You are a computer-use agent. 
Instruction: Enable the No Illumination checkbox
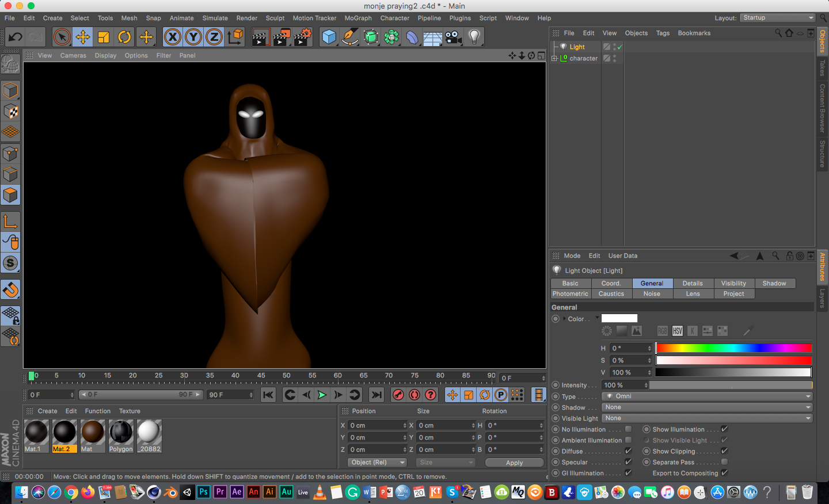(x=628, y=429)
